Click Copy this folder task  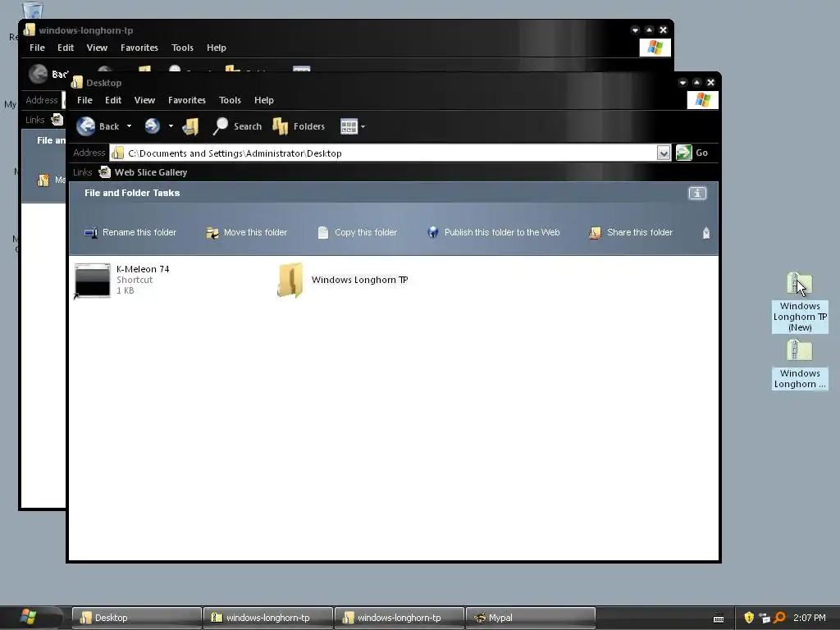point(358,232)
